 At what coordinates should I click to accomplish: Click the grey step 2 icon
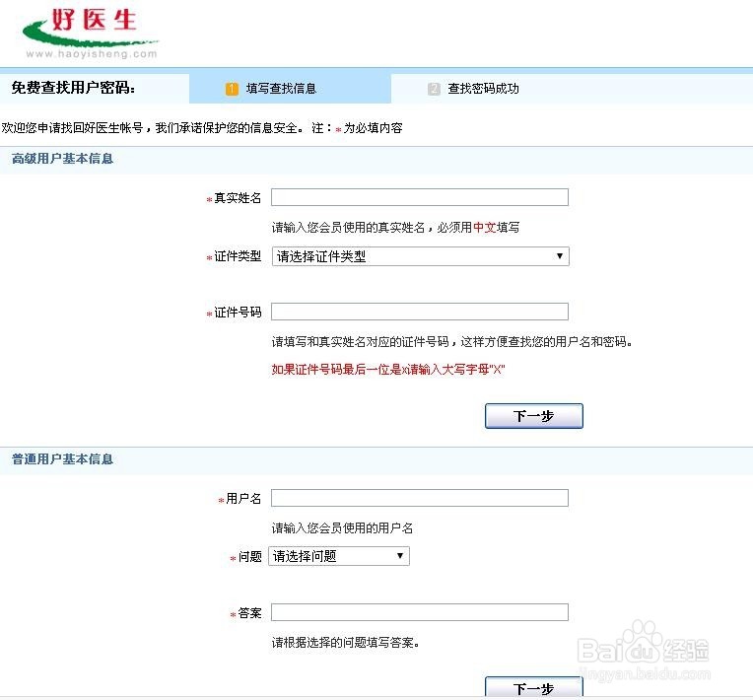coord(434,89)
